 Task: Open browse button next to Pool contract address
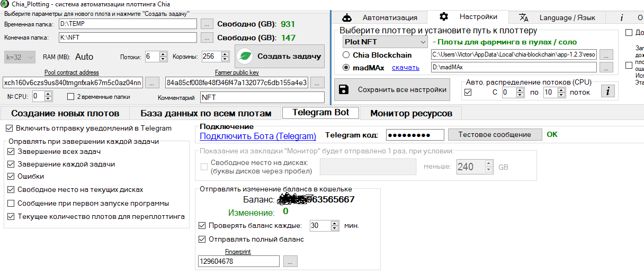[x=152, y=82]
